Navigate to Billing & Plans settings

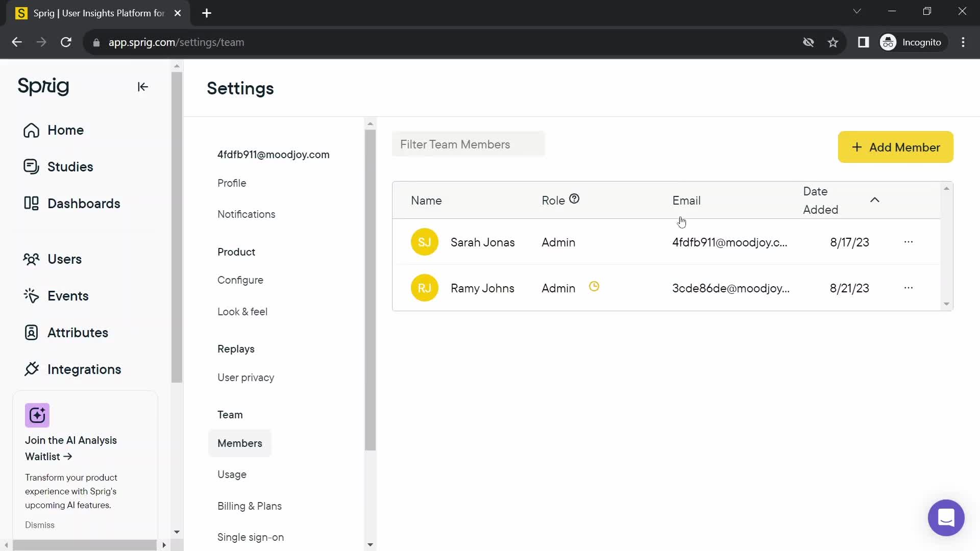coord(250,505)
